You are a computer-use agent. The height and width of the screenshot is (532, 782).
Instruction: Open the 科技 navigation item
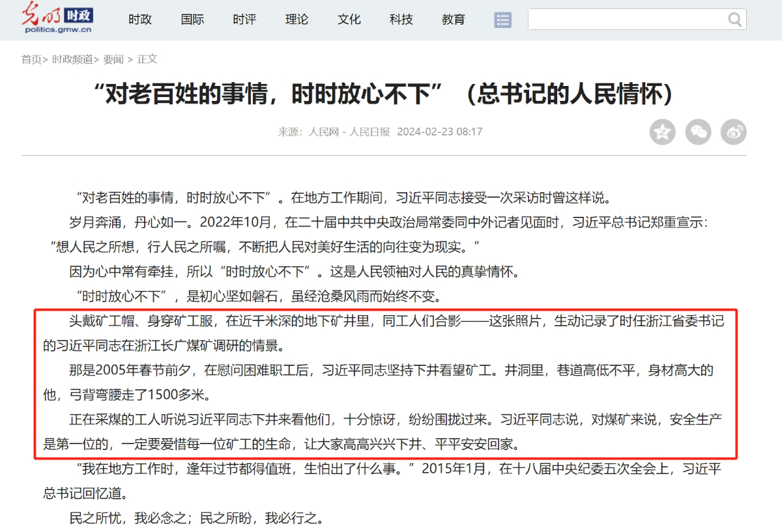tap(401, 20)
